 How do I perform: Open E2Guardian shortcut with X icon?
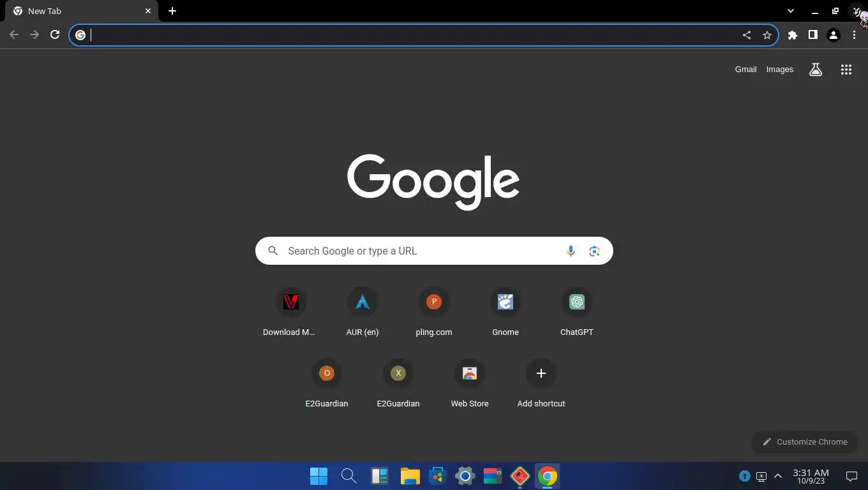click(x=398, y=384)
